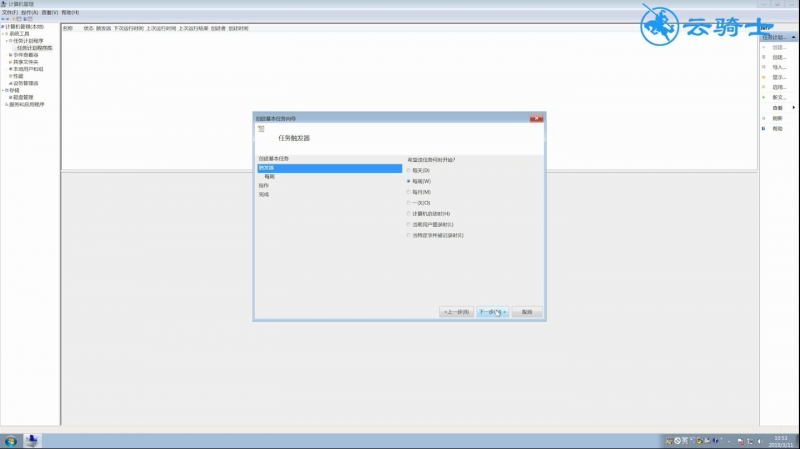Viewport: 800px width, 449px height.
Task: Collapse the 系统工具 tree expander
Action: point(3,34)
